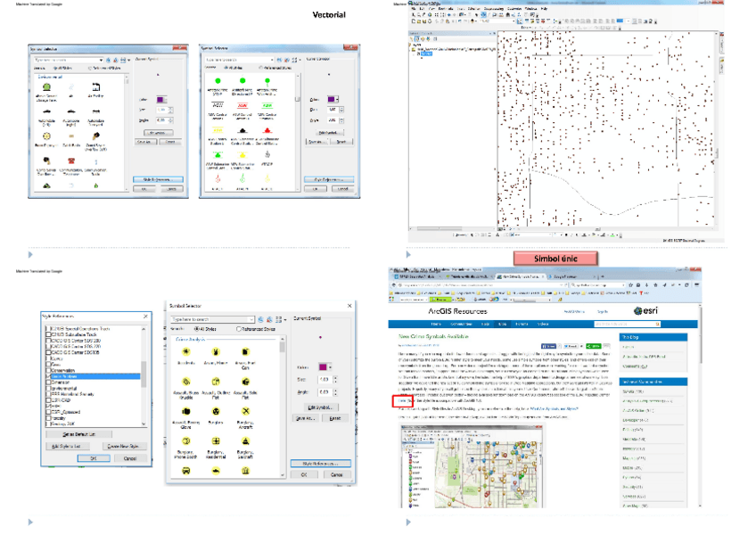756x535 pixels.
Task: Expand search box dropdown in Crime Analysis selector
Action: (251, 319)
